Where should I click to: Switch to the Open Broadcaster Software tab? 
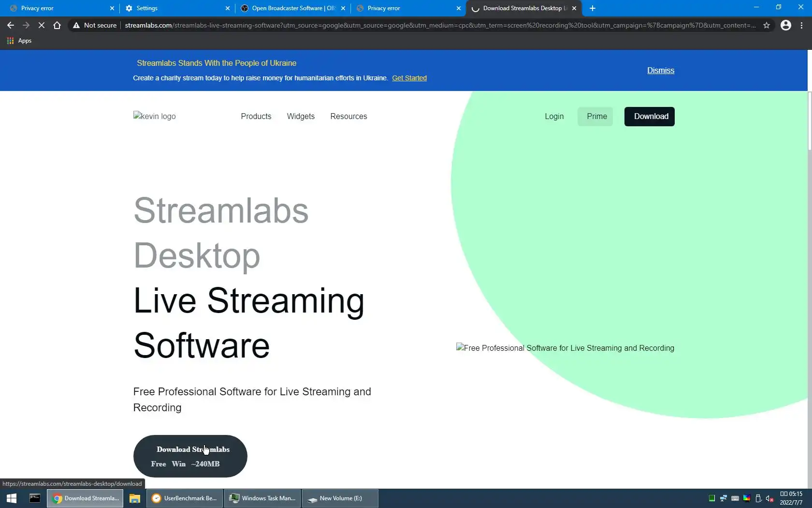(292, 8)
